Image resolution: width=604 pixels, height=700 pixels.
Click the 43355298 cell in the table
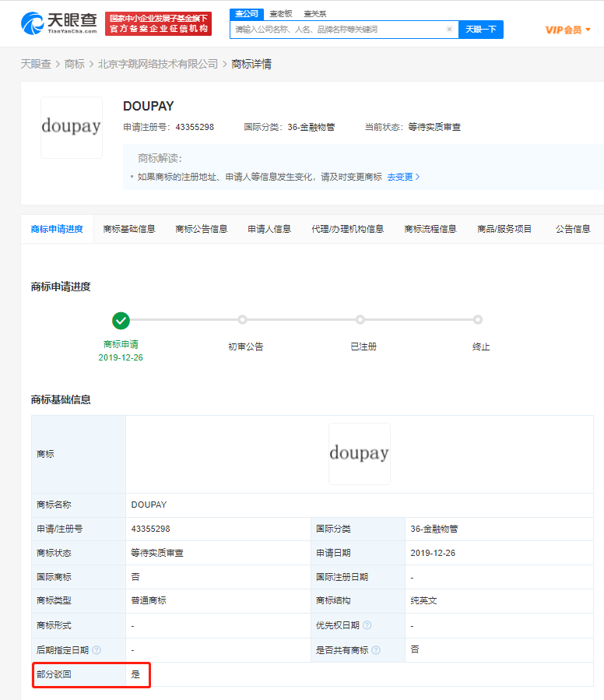(x=218, y=529)
